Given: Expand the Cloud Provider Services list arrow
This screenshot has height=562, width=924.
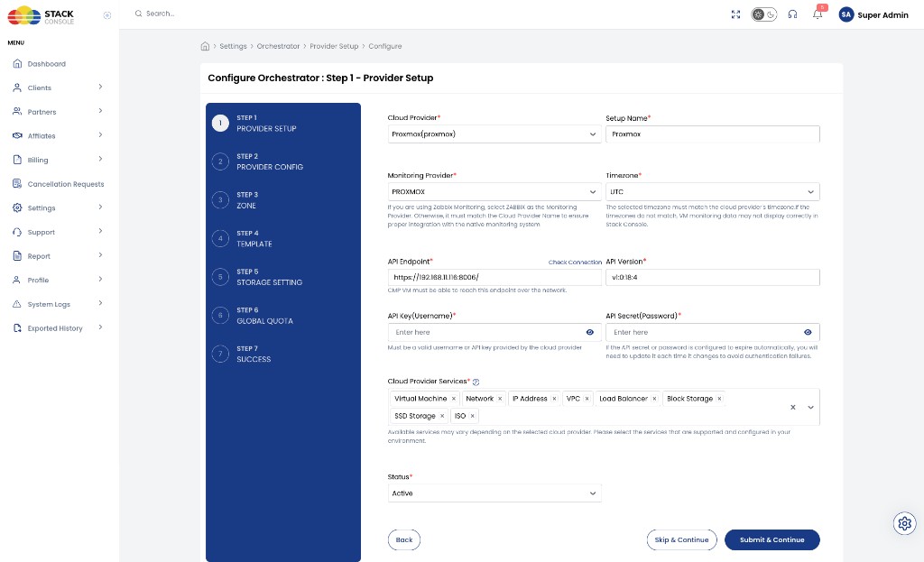Looking at the screenshot, I should [811, 407].
